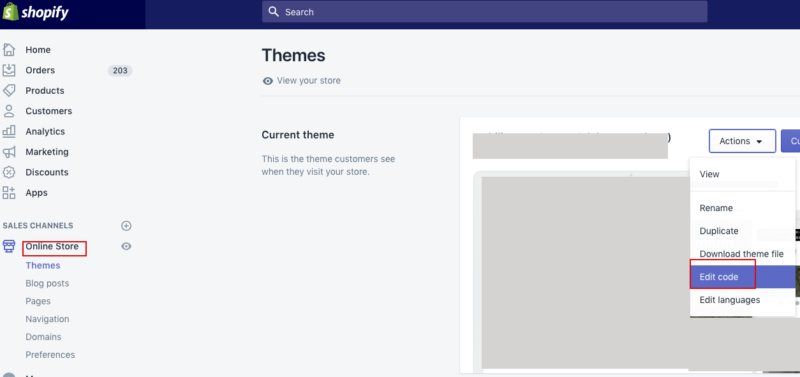800x377 pixels.
Task: Click the Analytics bar chart icon
Action: (9, 131)
